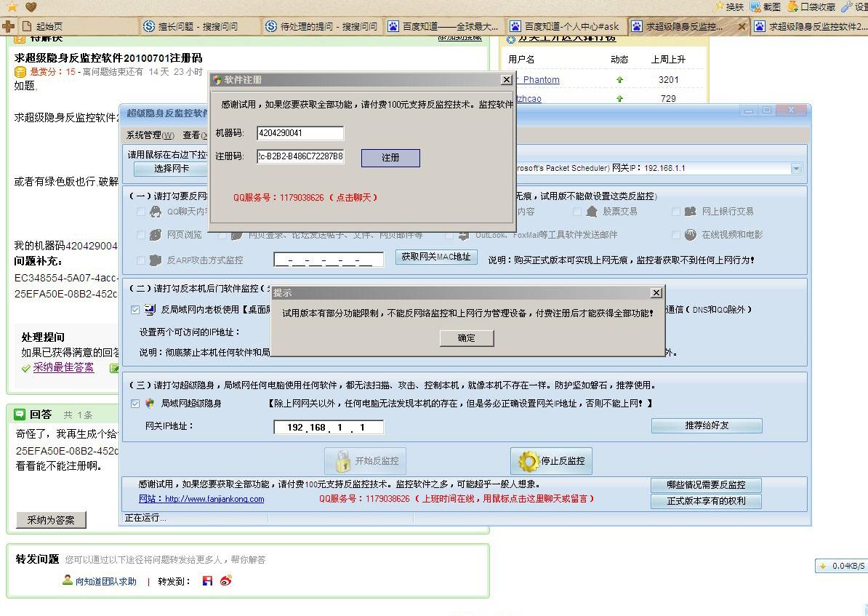Switch to the 擅长问题 - 搜搜问问 tab
Image resolution: width=868 pixels, height=616 pixels.
coord(199,26)
